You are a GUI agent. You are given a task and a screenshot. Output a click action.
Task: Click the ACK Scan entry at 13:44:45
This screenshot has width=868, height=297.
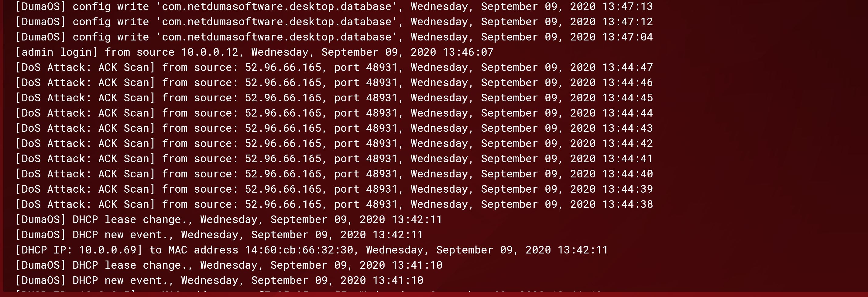(334, 98)
